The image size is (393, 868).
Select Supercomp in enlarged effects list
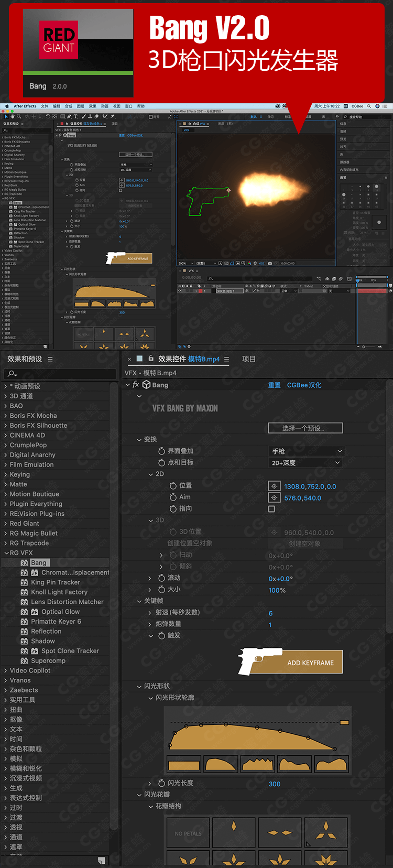[48, 661]
